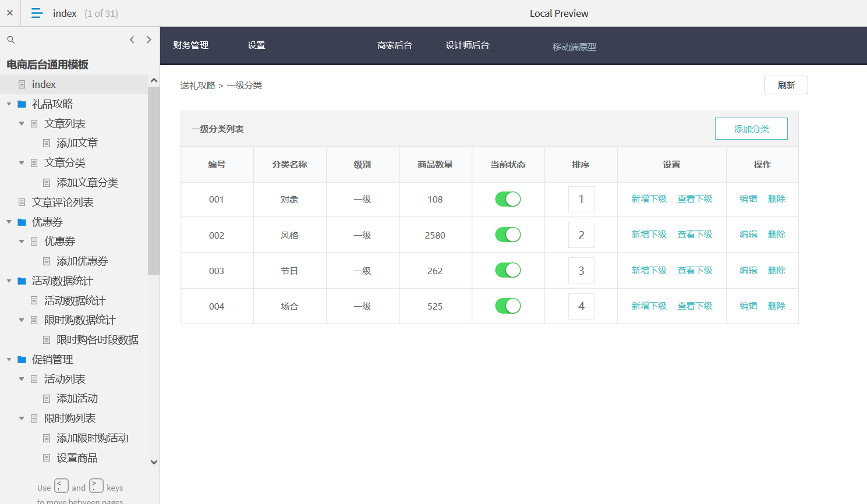Click sidebar scrollbar down arrow
This screenshot has height=504, width=867.
tap(154, 462)
